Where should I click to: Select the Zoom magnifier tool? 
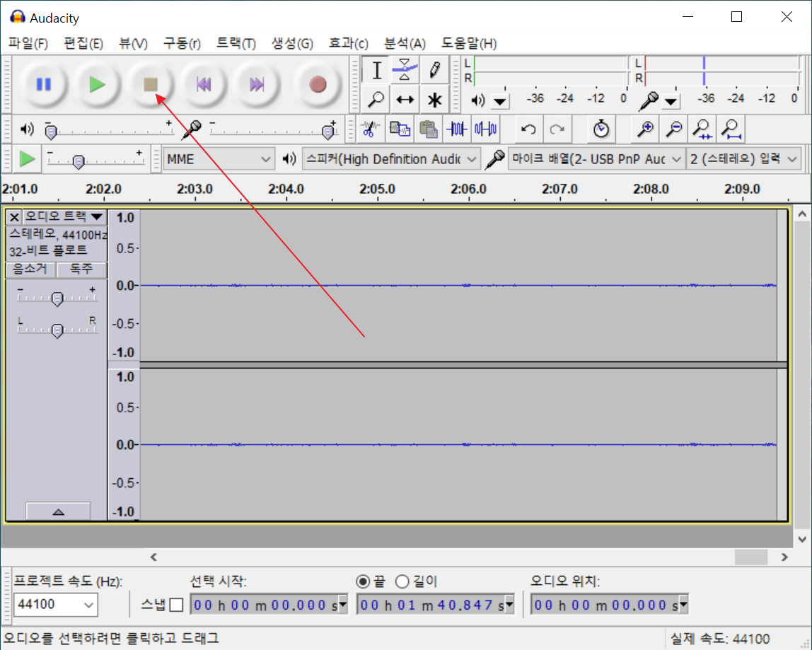(x=376, y=99)
